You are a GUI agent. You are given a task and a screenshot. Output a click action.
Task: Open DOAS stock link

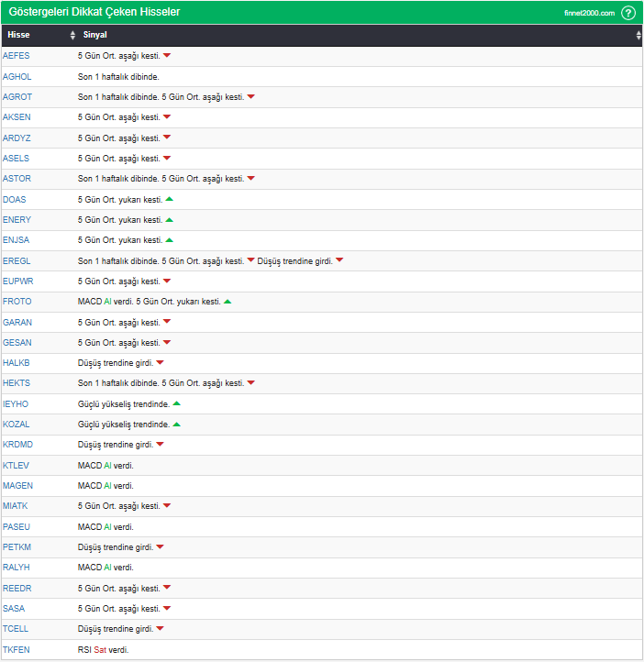click(15, 199)
